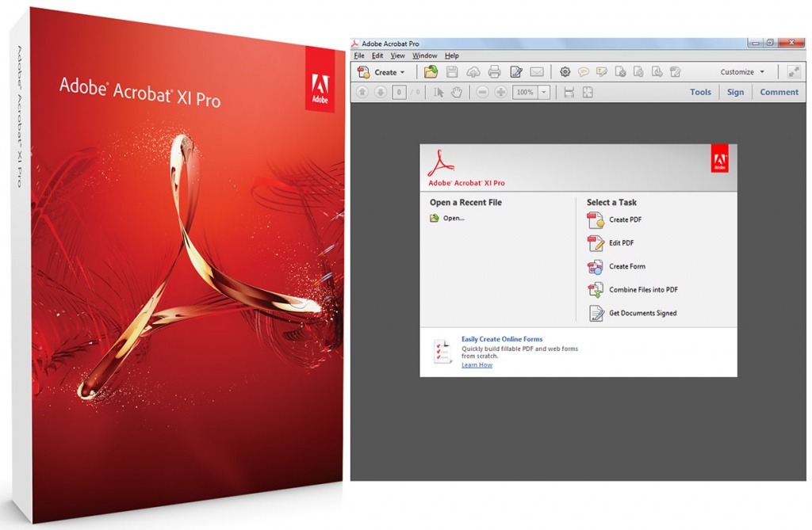
Task: Zoom out with the minus button
Action: tap(482, 92)
